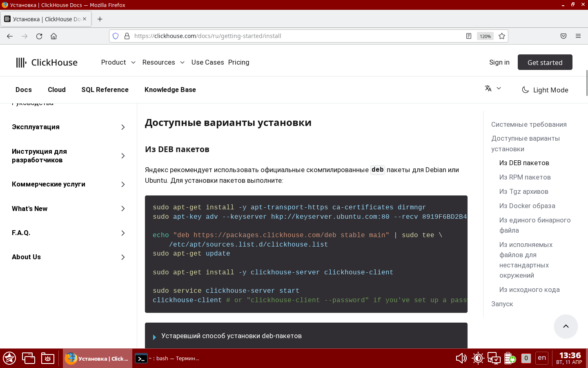Open the battery power tray icon
Viewport: 588px width, 368px height.
pyautogui.click(x=510, y=358)
